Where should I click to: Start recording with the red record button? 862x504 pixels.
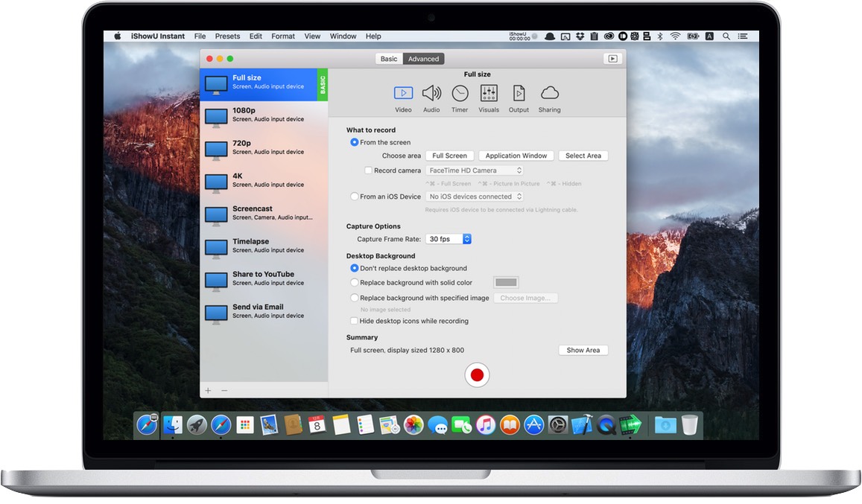[477, 375]
